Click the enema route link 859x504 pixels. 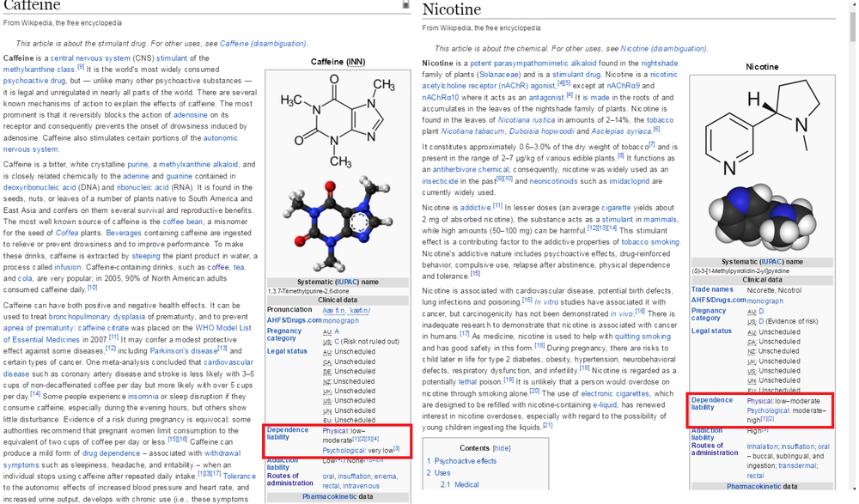387,476
